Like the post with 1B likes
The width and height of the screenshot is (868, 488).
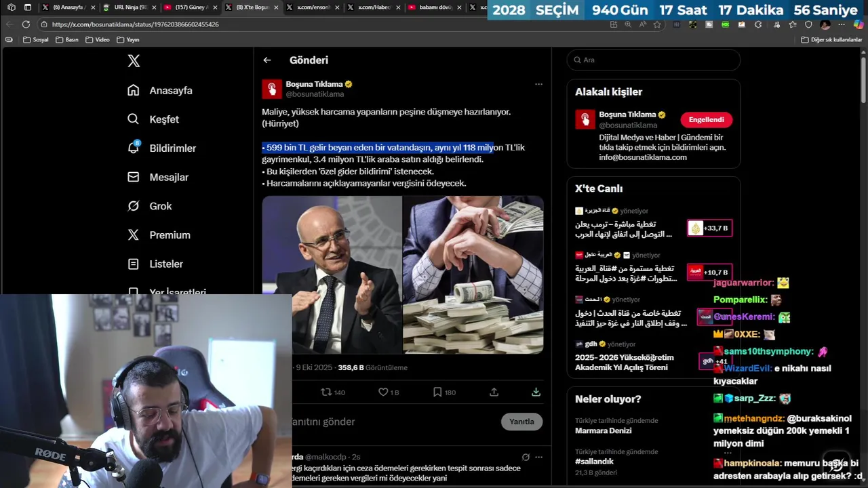click(389, 392)
